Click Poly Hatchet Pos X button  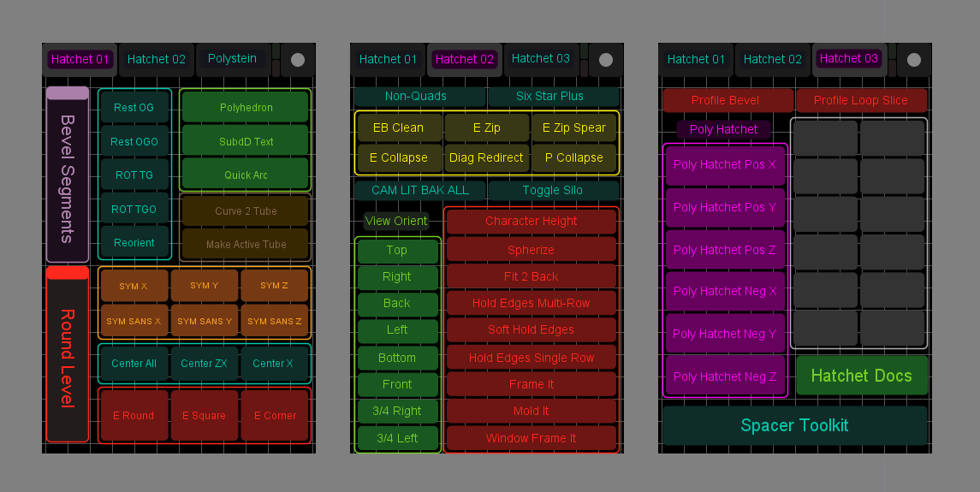[x=725, y=165]
